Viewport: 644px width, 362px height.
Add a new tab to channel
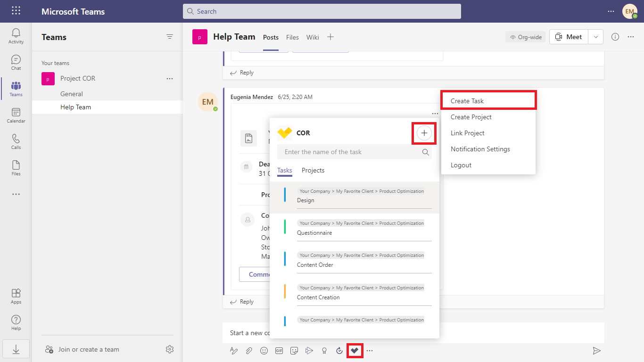click(x=330, y=37)
